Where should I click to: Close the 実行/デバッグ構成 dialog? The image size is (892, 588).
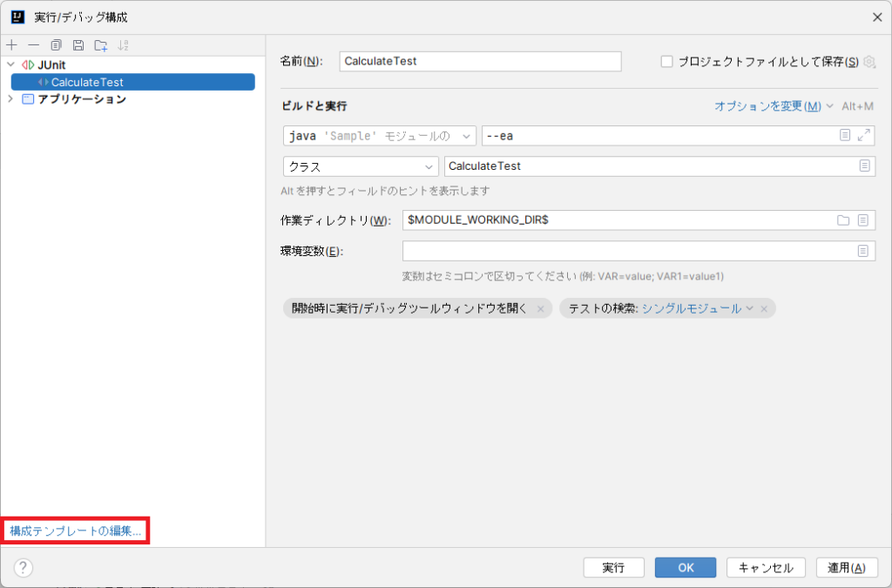coord(877,17)
